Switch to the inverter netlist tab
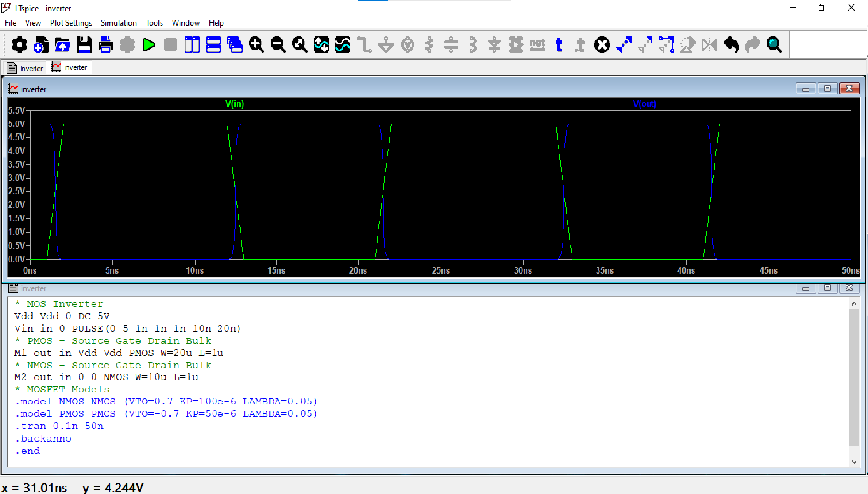The width and height of the screenshot is (868, 494). tap(25, 68)
